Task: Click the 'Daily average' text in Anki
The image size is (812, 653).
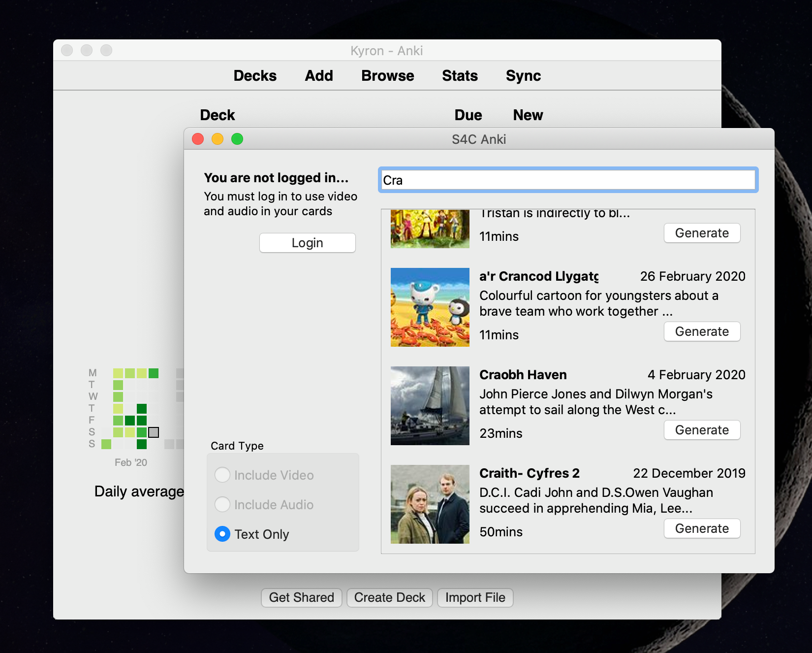Action: coord(139,491)
